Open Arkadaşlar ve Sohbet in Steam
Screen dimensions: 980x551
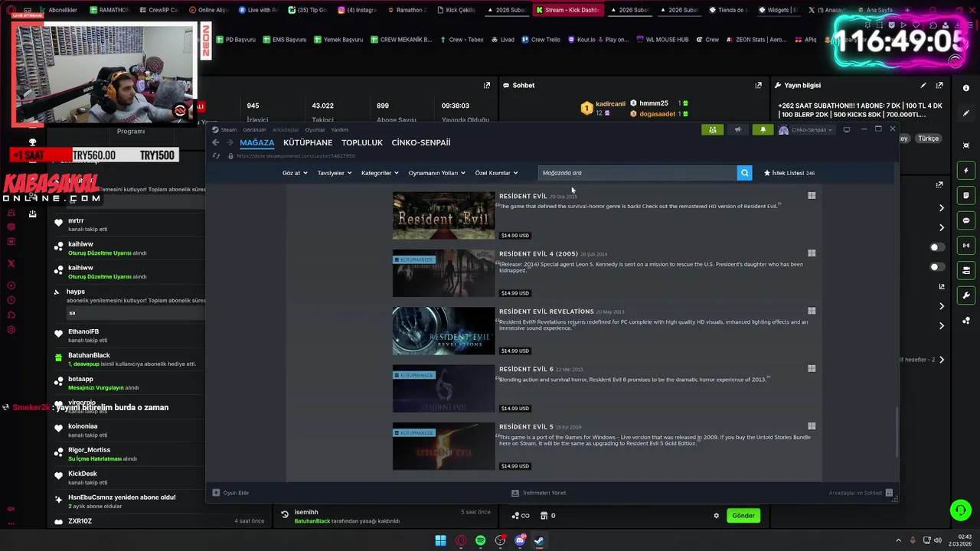click(x=861, y=493)
